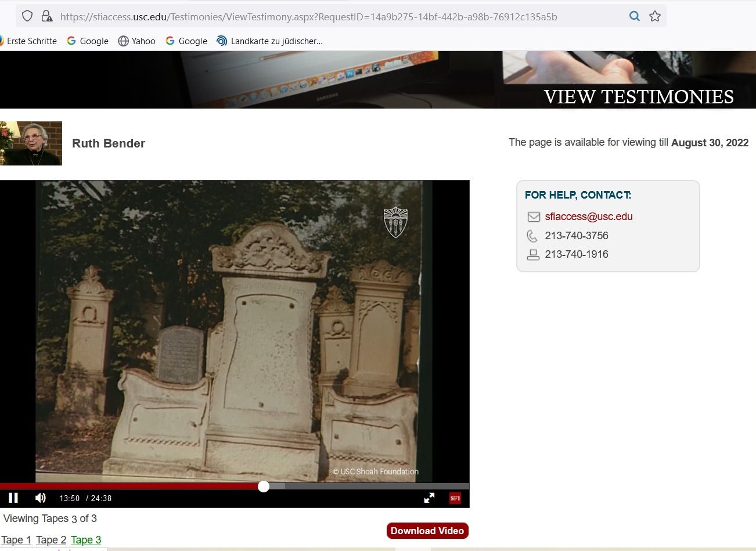Pause the testimony video
The width and height of the screenshot is (756, 551).
click(13, 498)
